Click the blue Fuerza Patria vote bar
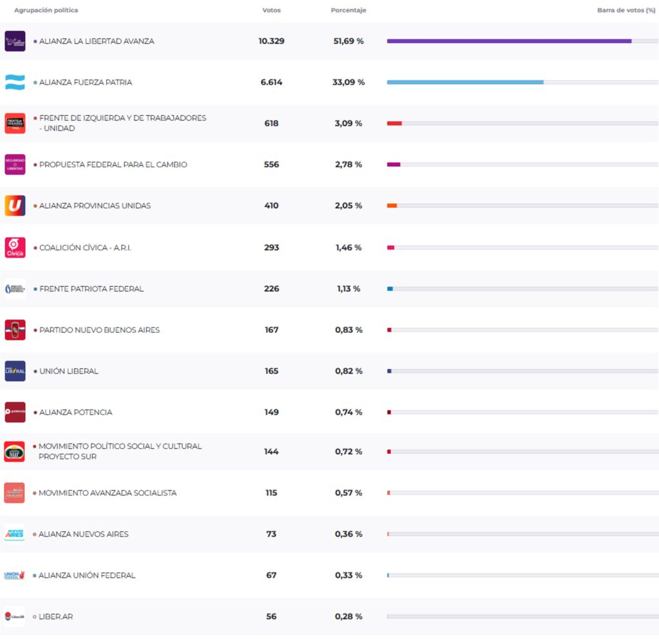 point(465,82)
